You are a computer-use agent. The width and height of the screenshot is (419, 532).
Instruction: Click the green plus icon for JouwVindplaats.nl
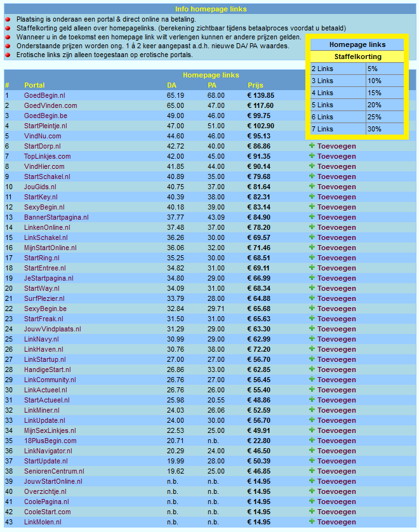(312, 328)
